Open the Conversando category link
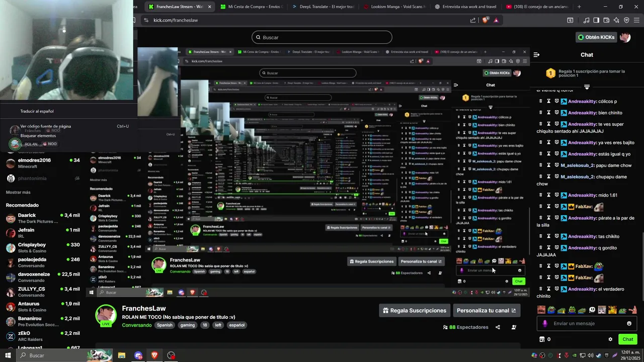This screenshot has height=362, width=644. click(136, 325)
